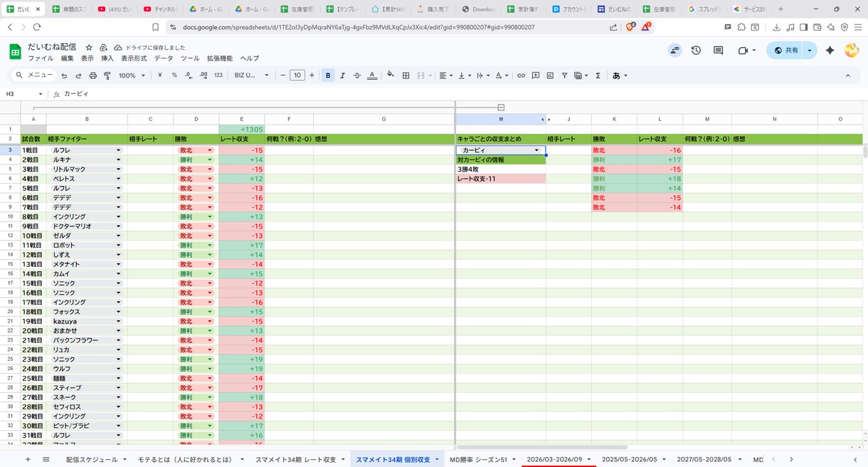
Task: Open the functions sigma menu
Action: (x=598, y=75)
